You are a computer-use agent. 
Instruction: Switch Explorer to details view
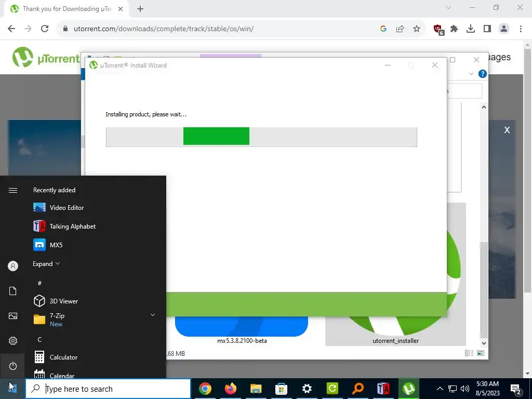pos(469,353)
